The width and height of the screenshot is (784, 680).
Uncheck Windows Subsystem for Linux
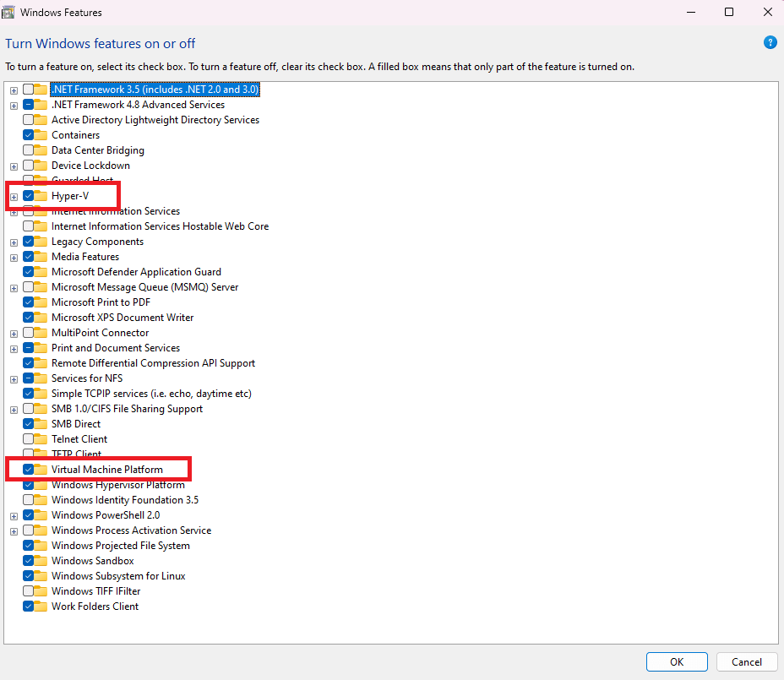point(29,576)
